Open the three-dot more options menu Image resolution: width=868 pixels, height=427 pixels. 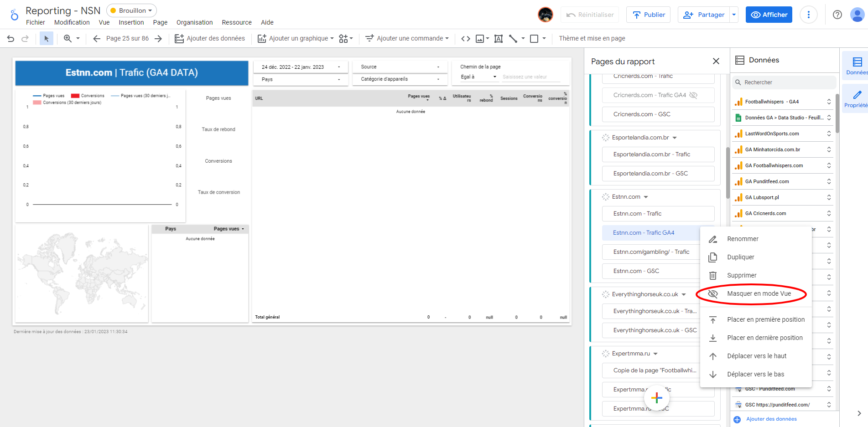808,15
